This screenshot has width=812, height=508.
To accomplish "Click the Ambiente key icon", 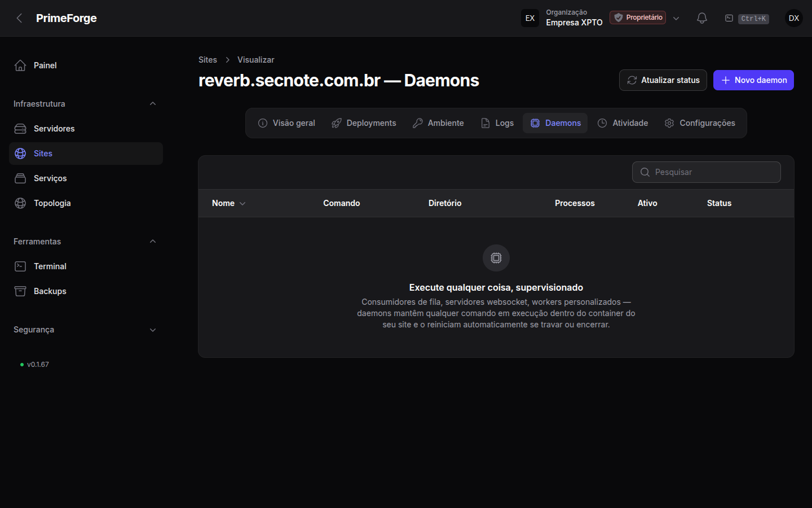I will point(418,123).
